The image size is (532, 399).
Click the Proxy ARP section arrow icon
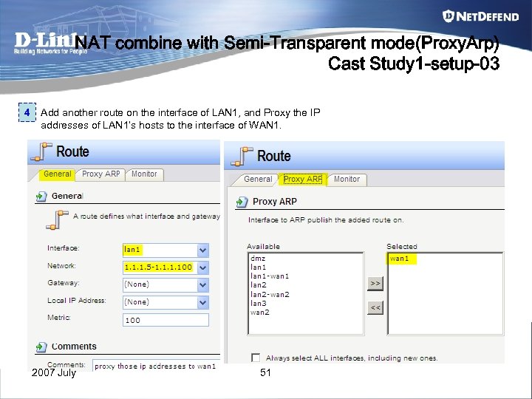coord(242,202)
